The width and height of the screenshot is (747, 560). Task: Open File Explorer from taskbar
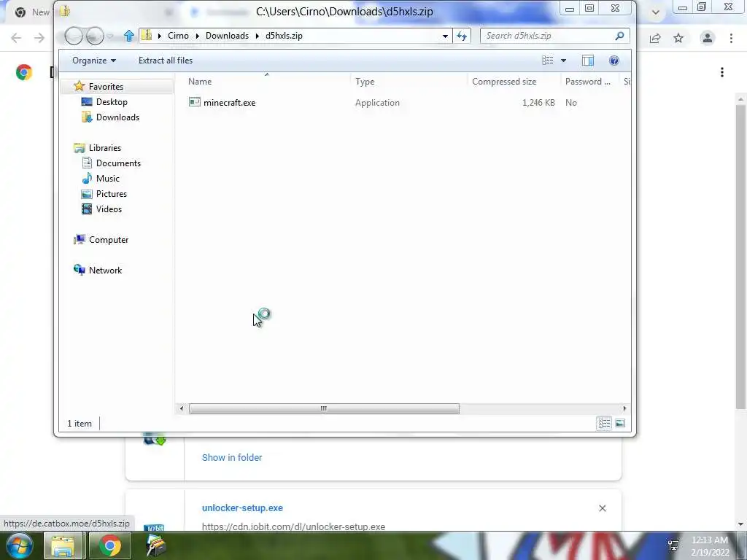(63, 545)
